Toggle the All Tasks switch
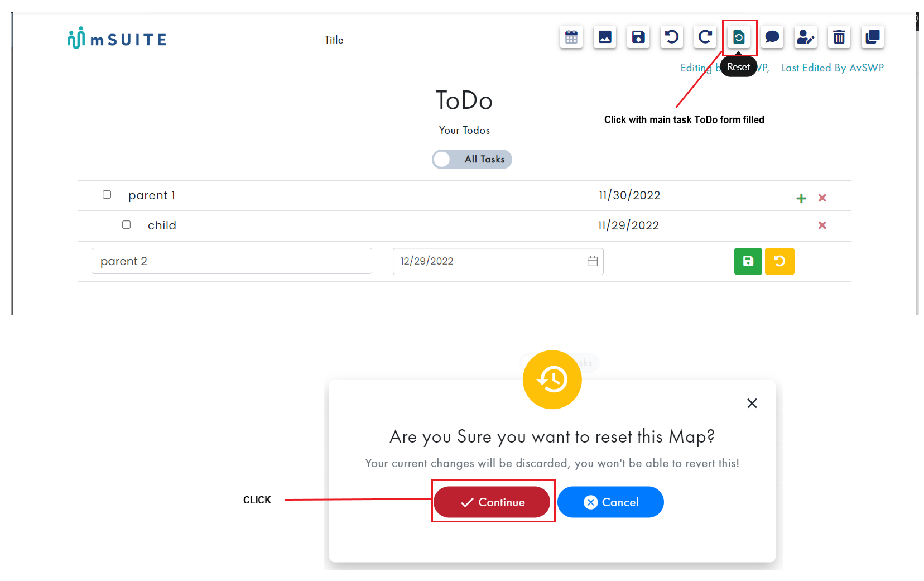 (442, 159)
